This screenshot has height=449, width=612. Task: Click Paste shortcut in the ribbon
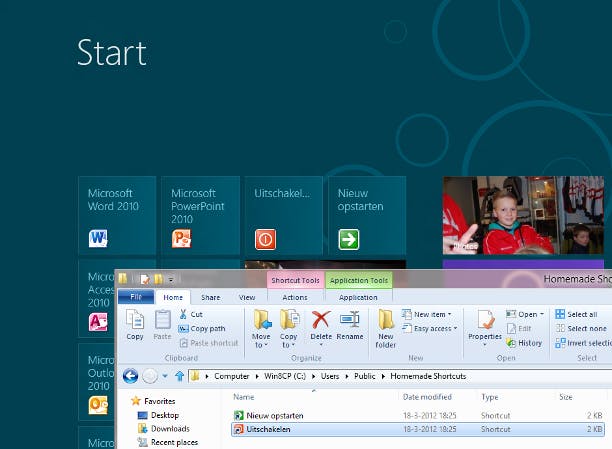(209, 343)
